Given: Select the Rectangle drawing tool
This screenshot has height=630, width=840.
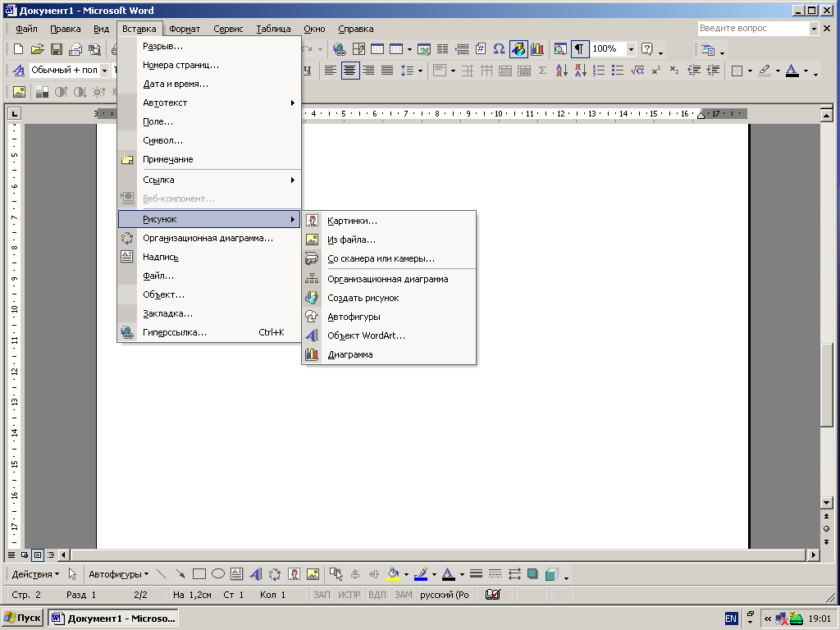Looking at the screenshot, I should tap(199, 574).
